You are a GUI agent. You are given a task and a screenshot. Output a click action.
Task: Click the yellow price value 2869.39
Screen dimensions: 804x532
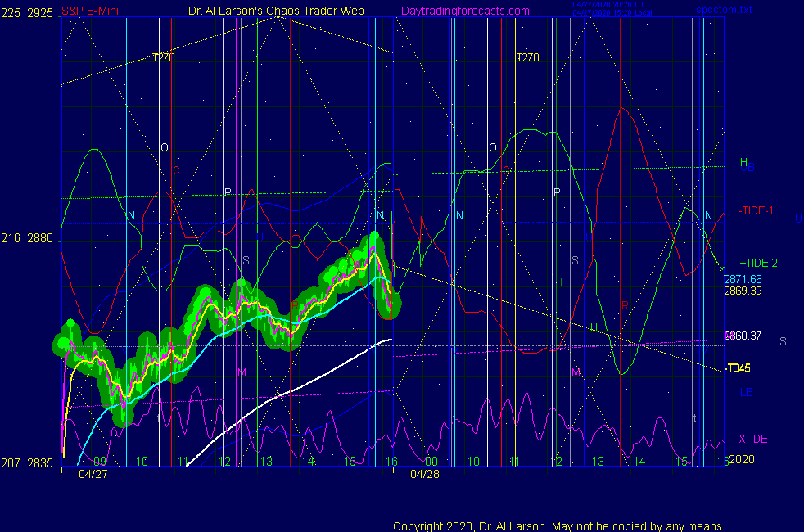click(x=743, y=291)
